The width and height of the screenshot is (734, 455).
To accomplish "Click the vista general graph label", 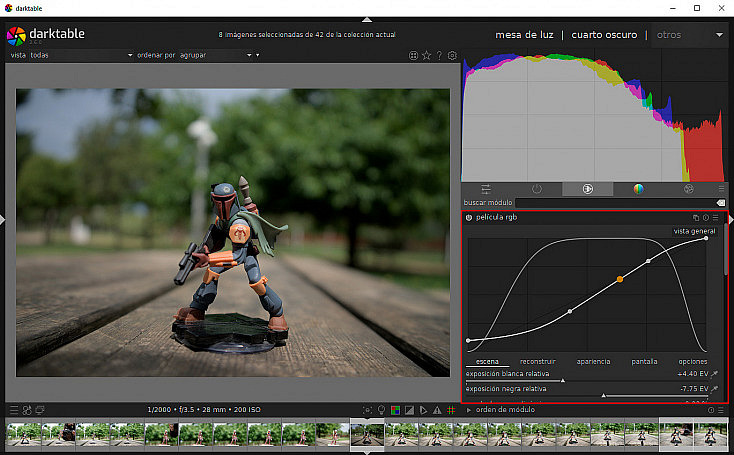I will tap(694, 231).
